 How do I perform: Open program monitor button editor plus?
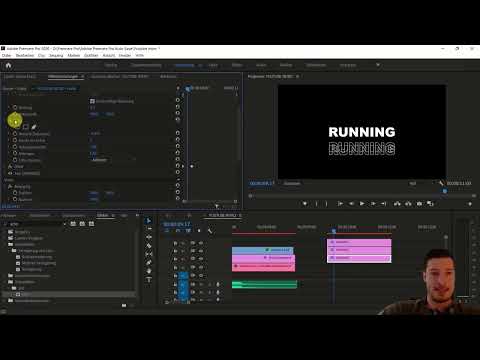click(470, 204)
